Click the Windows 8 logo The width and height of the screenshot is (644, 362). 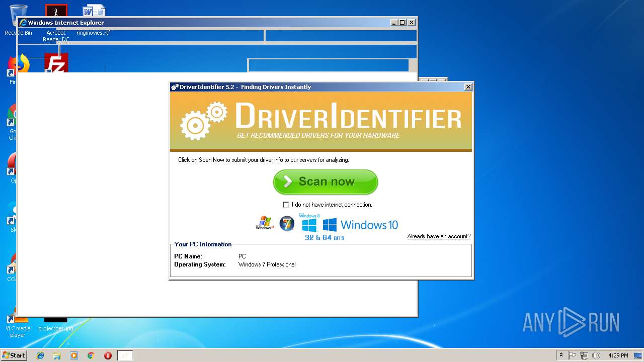[x=309, y=223]
